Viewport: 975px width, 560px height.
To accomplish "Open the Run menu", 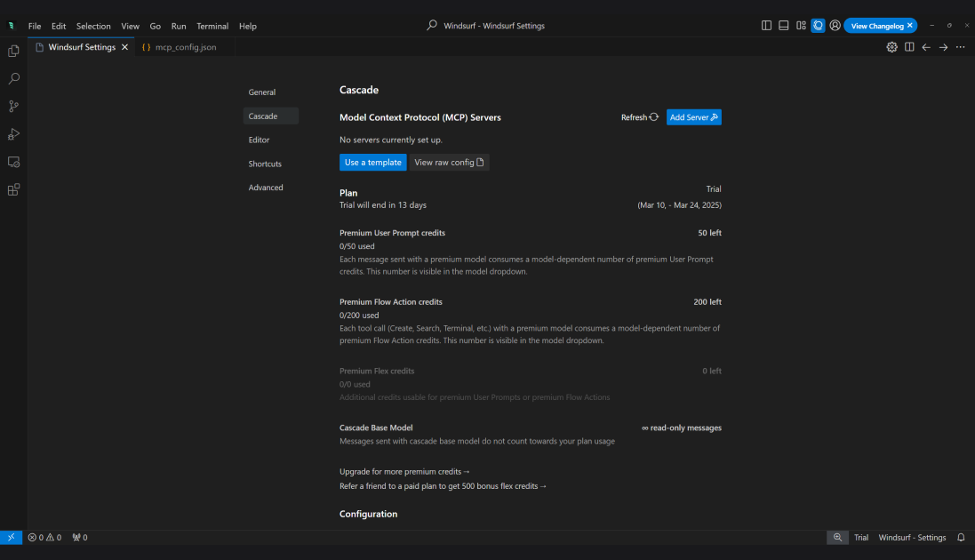I will click(x=179, y=26).
